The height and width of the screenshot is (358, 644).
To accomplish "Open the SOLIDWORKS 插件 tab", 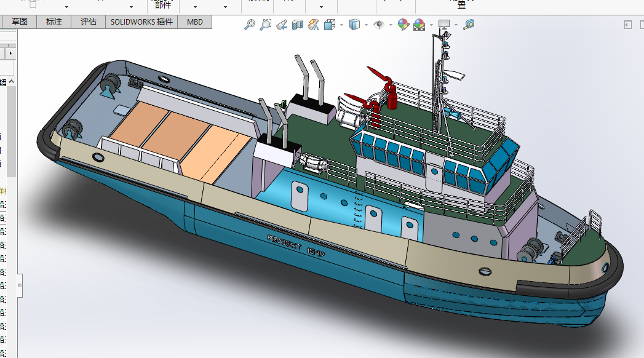I will [x=141, y=22].
